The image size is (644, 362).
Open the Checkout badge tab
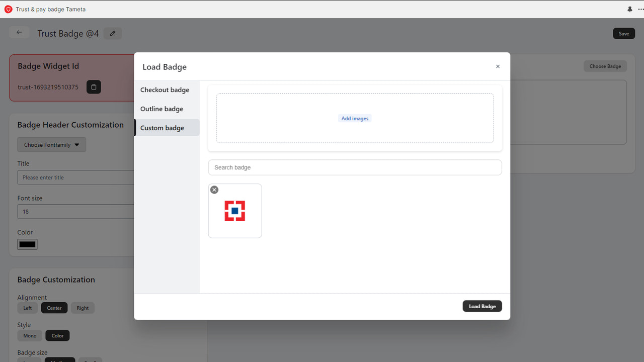coord(165,89)
